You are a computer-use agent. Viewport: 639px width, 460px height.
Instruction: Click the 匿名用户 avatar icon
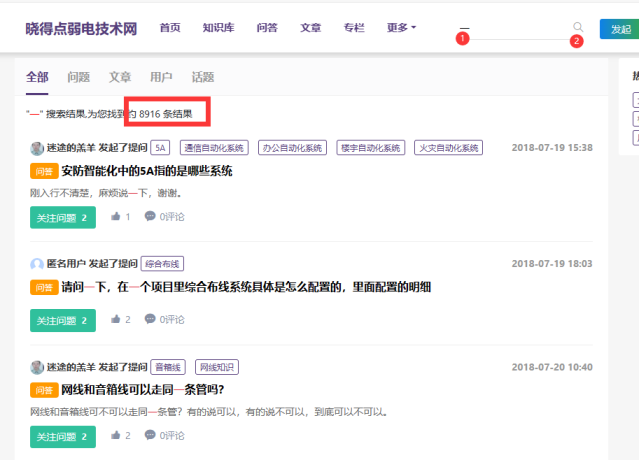click(37, 264)
